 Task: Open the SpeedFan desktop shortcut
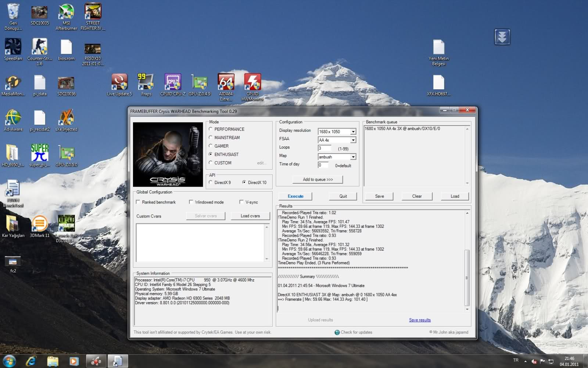(x=13, y=50)
